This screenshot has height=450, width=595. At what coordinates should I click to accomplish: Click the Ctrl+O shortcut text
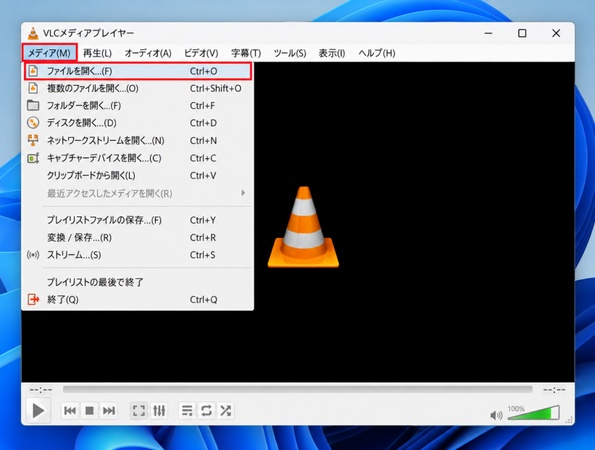pos(203,71)
